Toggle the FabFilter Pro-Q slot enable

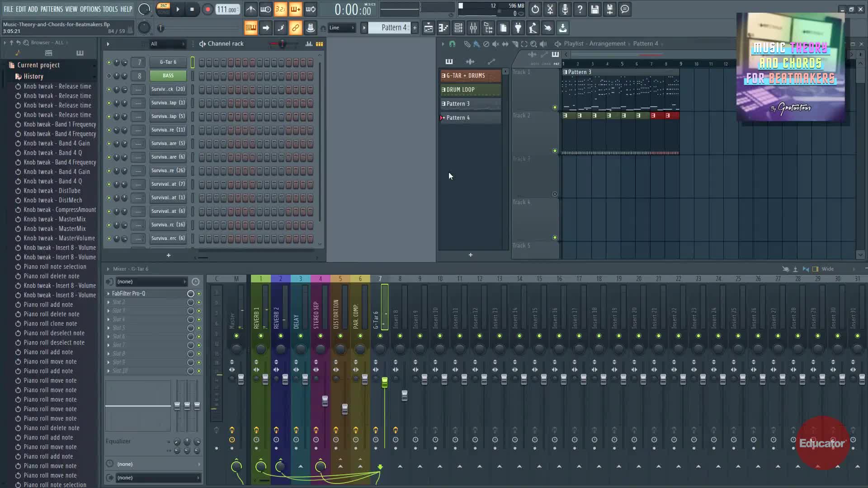(x=198, y=294)
